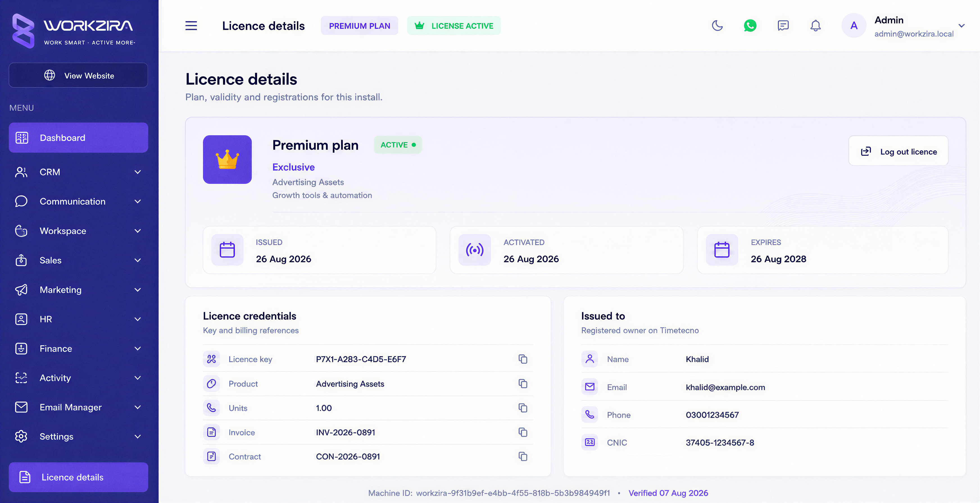Expand the CRM menu chevron

(x=138, y=172)
